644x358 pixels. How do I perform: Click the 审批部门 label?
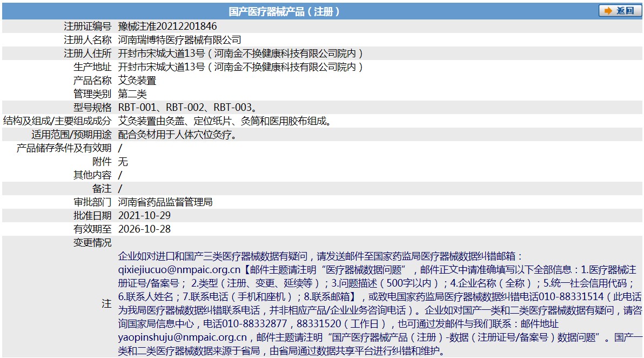pos(92,202)
